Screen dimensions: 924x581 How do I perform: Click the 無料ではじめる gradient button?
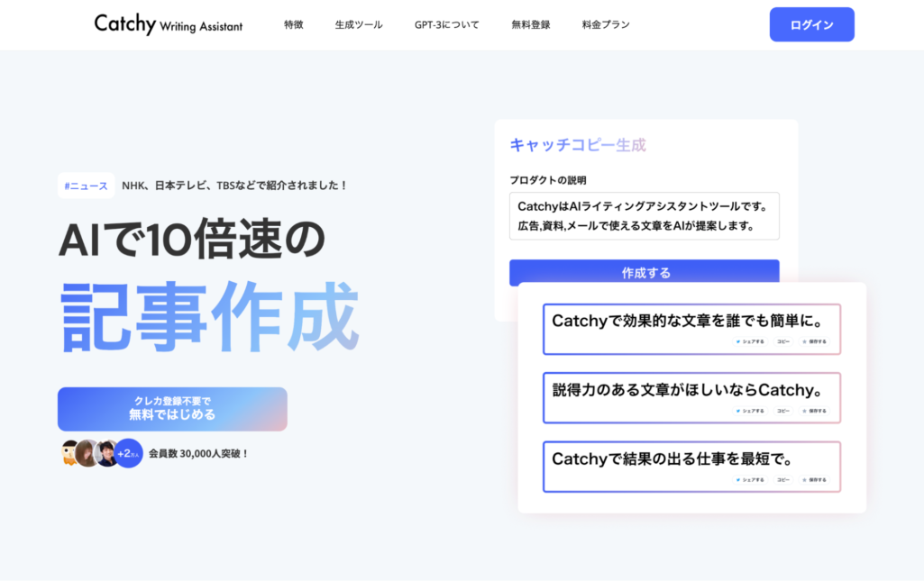coord(172,409)
